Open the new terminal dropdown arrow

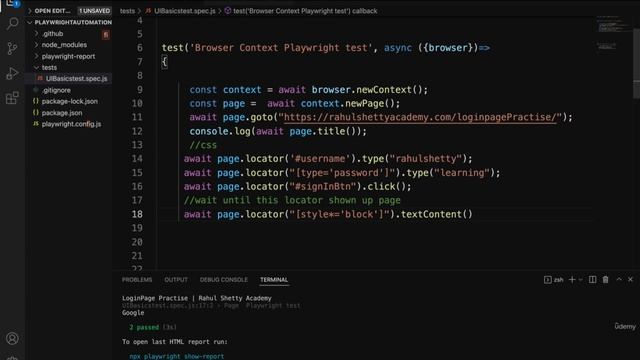(x=580, y=280)
